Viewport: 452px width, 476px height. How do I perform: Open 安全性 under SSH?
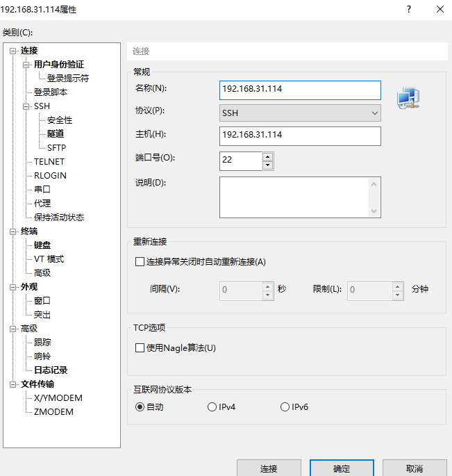pos(60,120)
